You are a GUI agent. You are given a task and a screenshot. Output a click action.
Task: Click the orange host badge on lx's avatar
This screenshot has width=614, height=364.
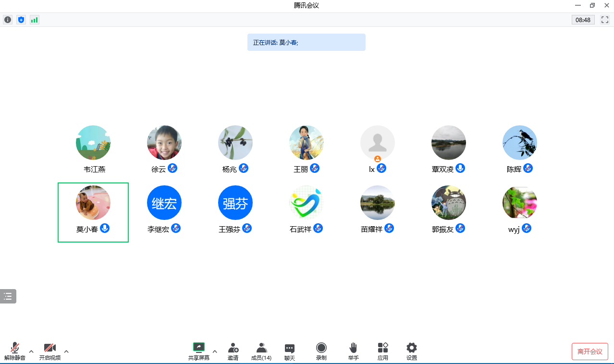(x=378, y=158)
